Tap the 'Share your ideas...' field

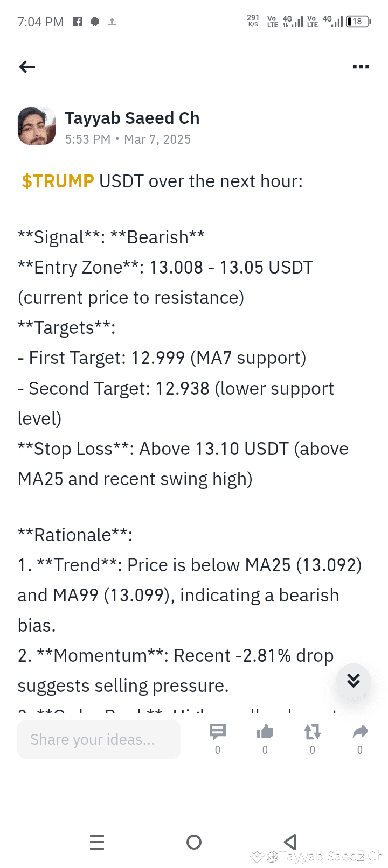coord(99,739)
